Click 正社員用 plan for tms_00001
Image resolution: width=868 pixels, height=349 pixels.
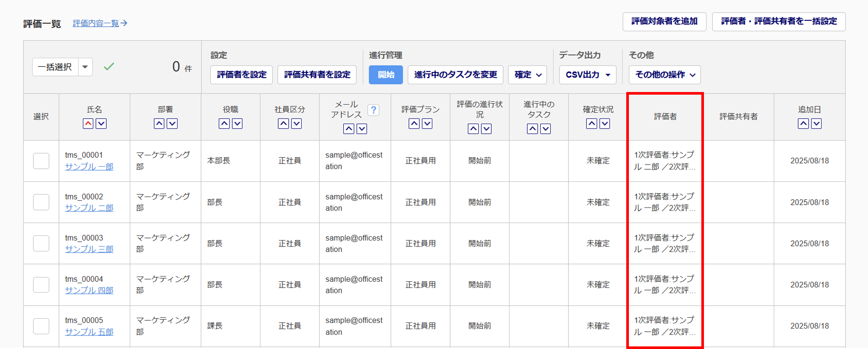click(x=421, y=161)
